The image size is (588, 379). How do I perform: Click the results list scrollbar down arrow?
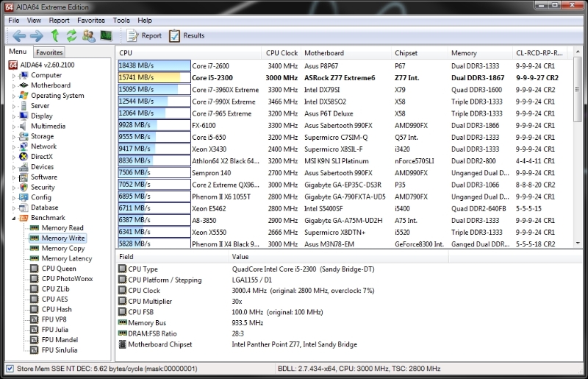coord(578,243)
